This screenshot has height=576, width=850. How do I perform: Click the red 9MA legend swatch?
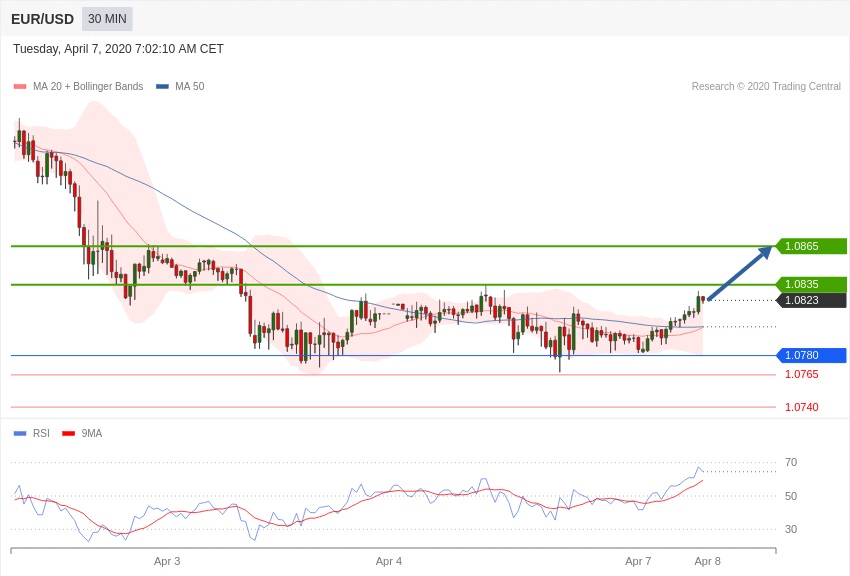tap(68, 433)
